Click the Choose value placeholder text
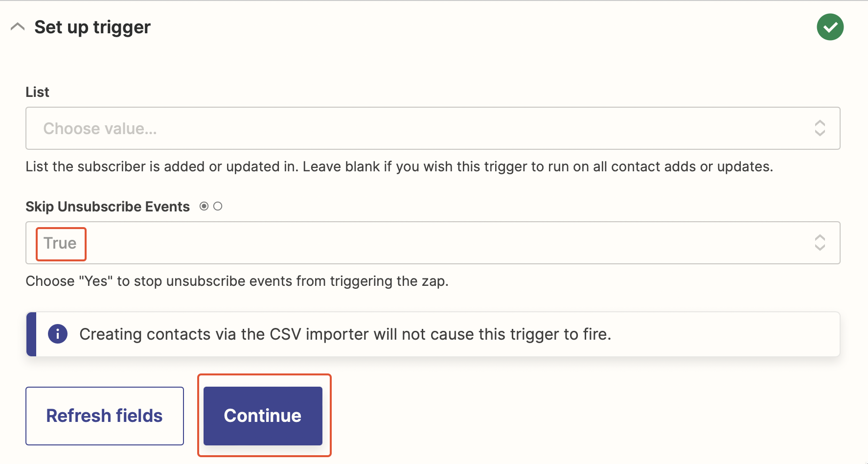Viewport: 868px width, 464px height. click(100, 129)
